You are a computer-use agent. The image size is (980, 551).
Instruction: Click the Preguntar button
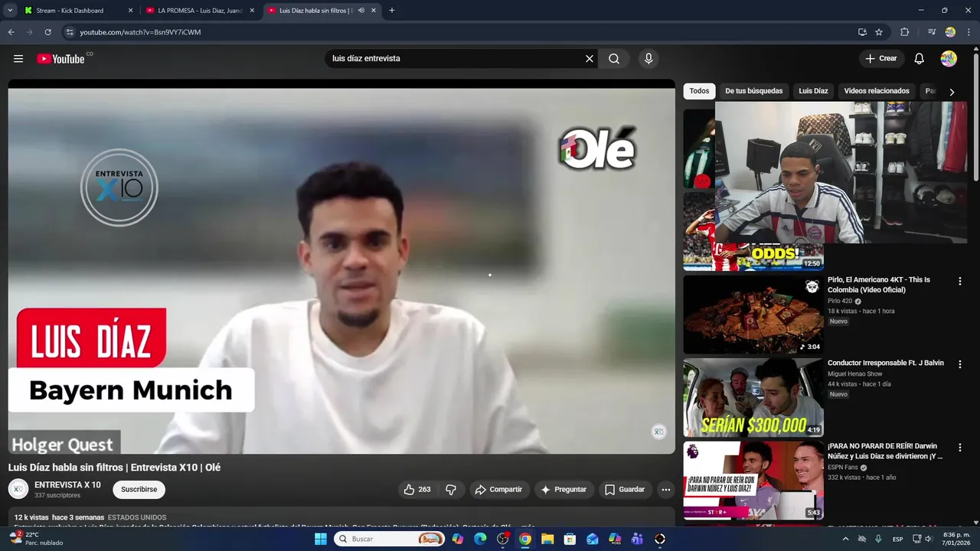[563, 490]
